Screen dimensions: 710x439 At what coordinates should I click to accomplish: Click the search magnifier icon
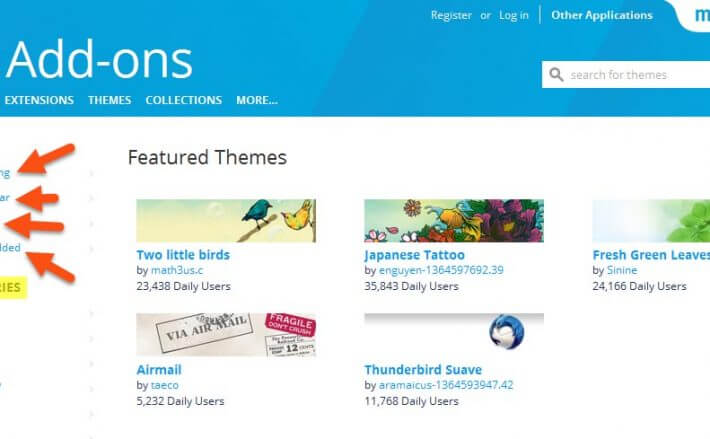[x=556, y=75]
